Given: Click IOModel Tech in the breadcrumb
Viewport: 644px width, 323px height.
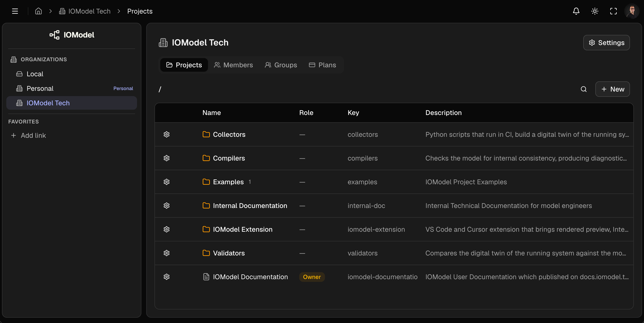Looking at the screenshot, I should coord(84,11).
